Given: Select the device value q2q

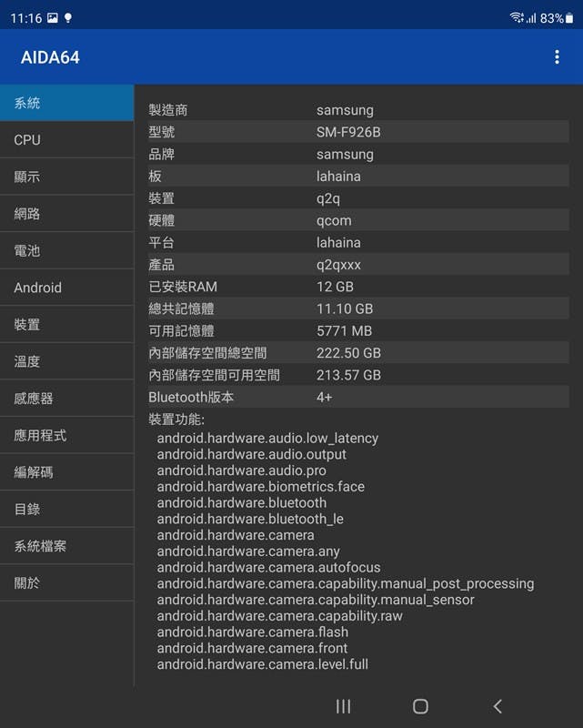Looking at the screenshot, I should [328, 198].
